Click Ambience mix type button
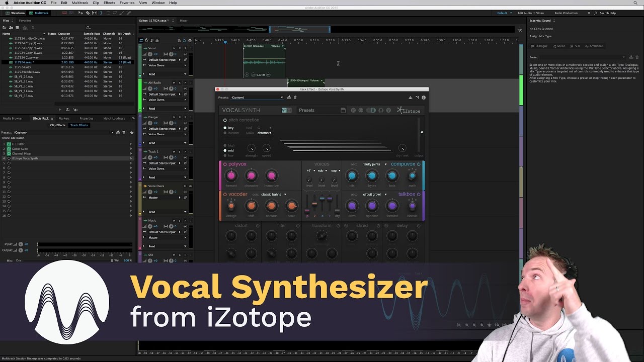 594,46
